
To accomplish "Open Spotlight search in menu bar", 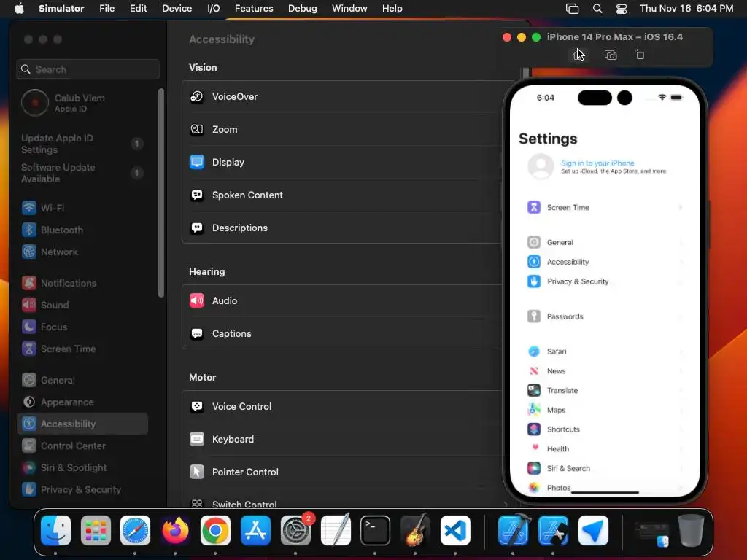I will (x=597, y=9).
